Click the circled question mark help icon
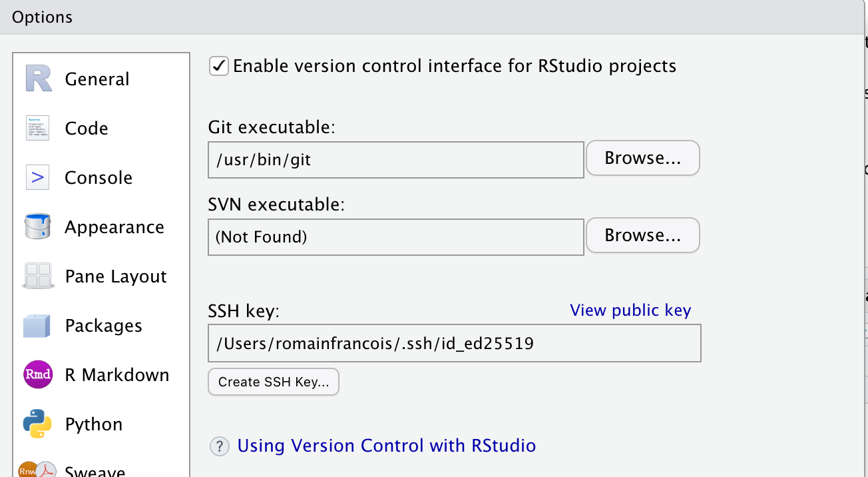 (x=220, y=446)
